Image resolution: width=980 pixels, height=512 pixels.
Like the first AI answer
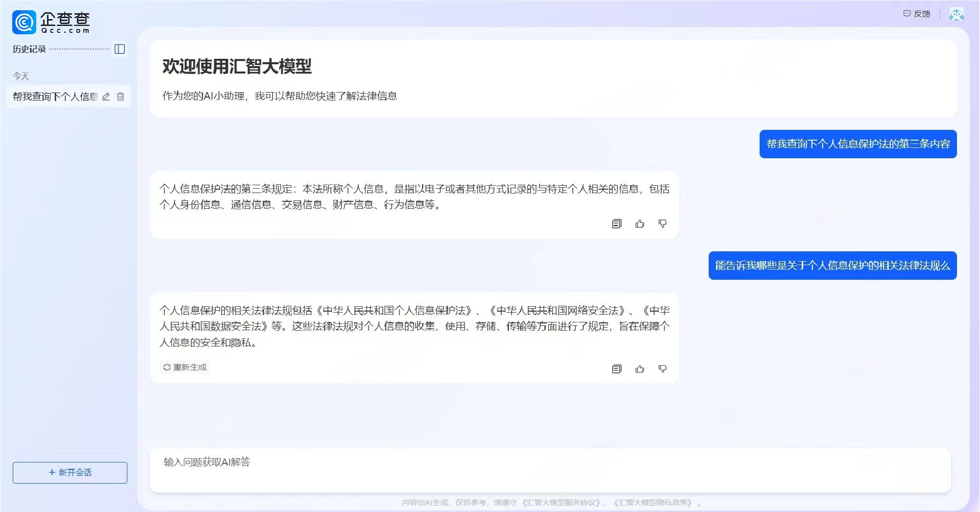(x=640, y=224)
